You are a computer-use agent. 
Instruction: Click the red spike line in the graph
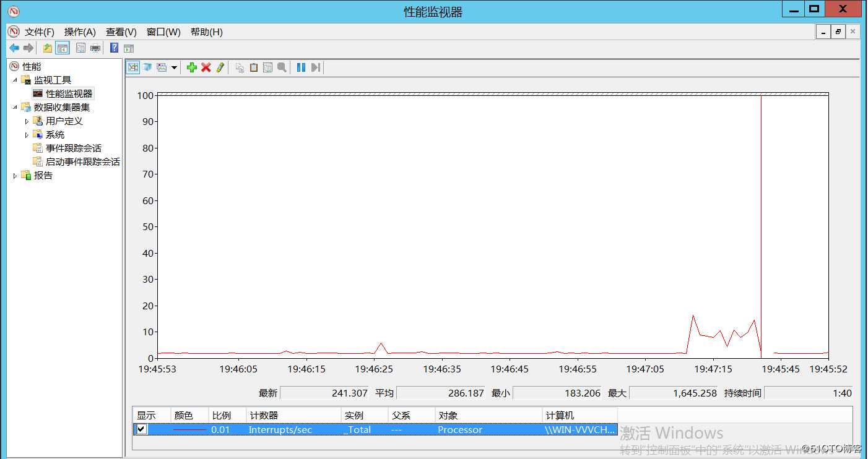coord(761,217)
